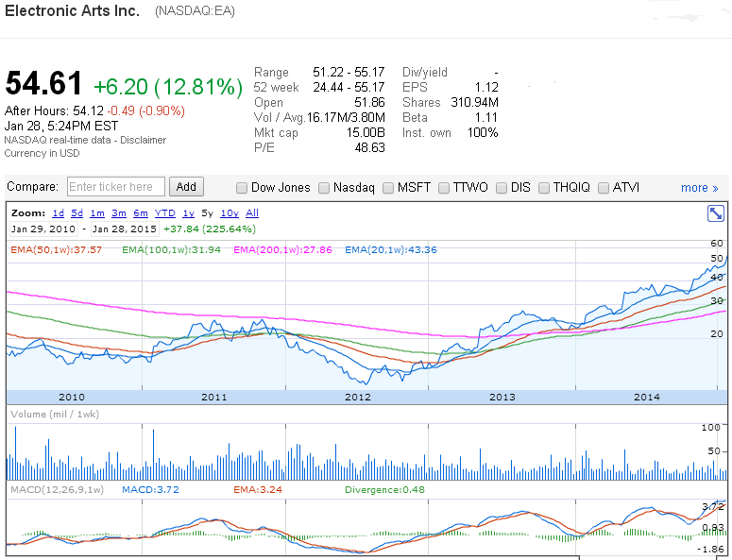Click the 2014 label on timeline bar
Image resolution: width=732 pixels, height=560 pixels.
[x=647, y=398]
